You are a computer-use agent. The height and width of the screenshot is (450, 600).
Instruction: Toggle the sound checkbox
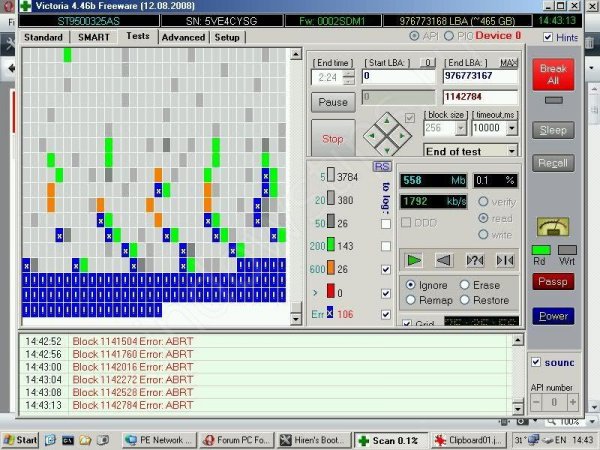tap(536, 362)
